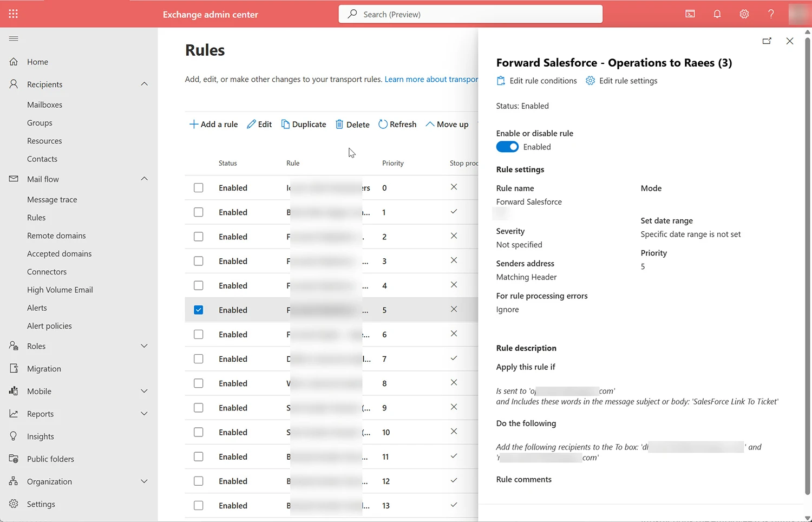812x522 pixels.
Task: Open the settings gear in header
Action: (744, 14)
